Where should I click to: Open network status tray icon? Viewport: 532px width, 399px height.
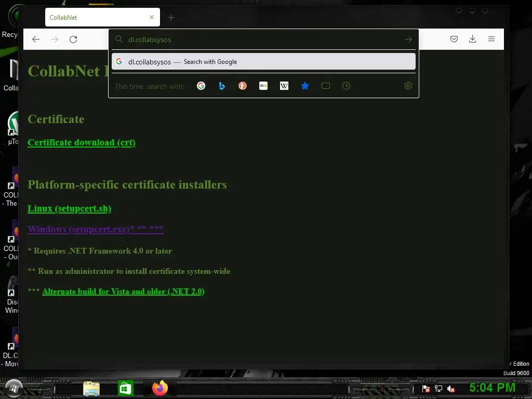pyautogui.click(x=438, y=389)
